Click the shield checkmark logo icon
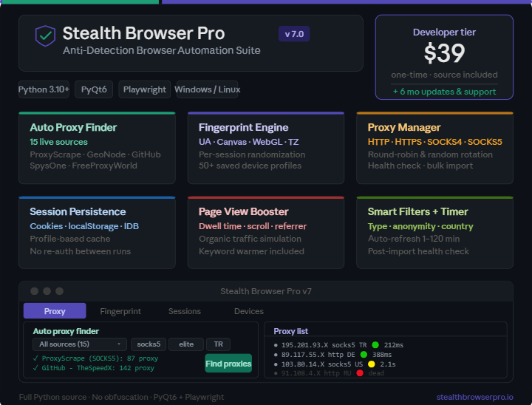This screenshot has height=405, width=532. (x=46, y=35)
